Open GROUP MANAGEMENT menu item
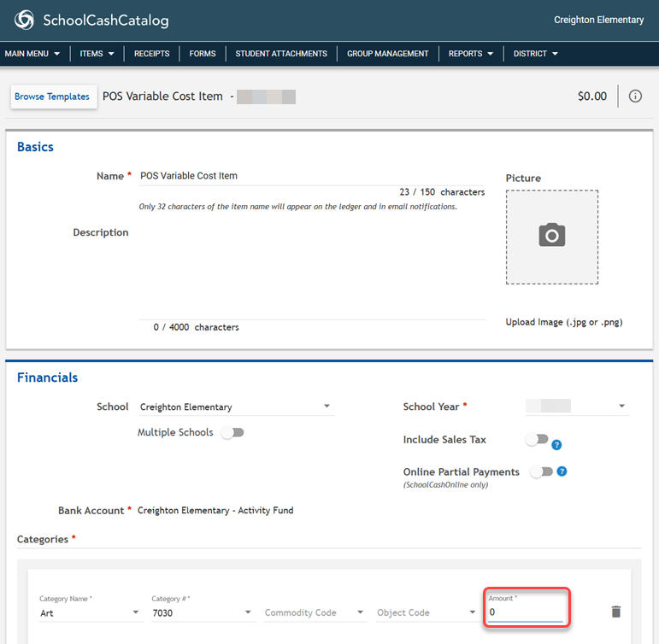The image size is (659, 644). 387,54
